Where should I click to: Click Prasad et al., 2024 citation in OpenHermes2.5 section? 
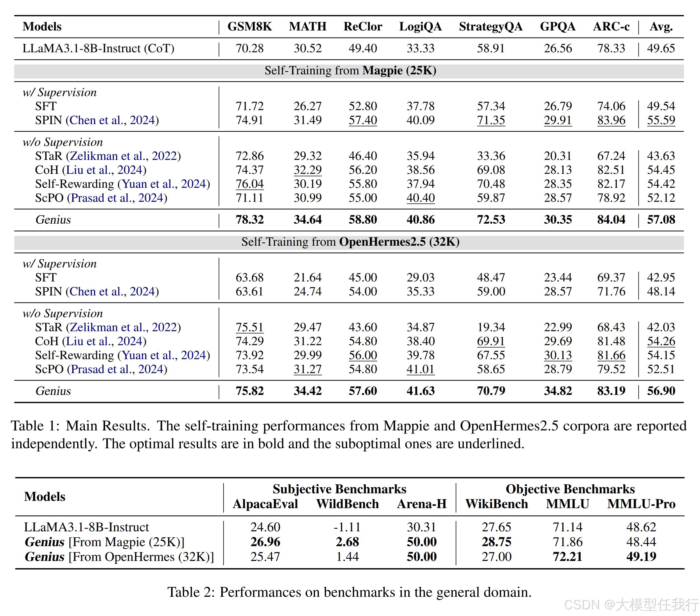(x=117, y=369)
